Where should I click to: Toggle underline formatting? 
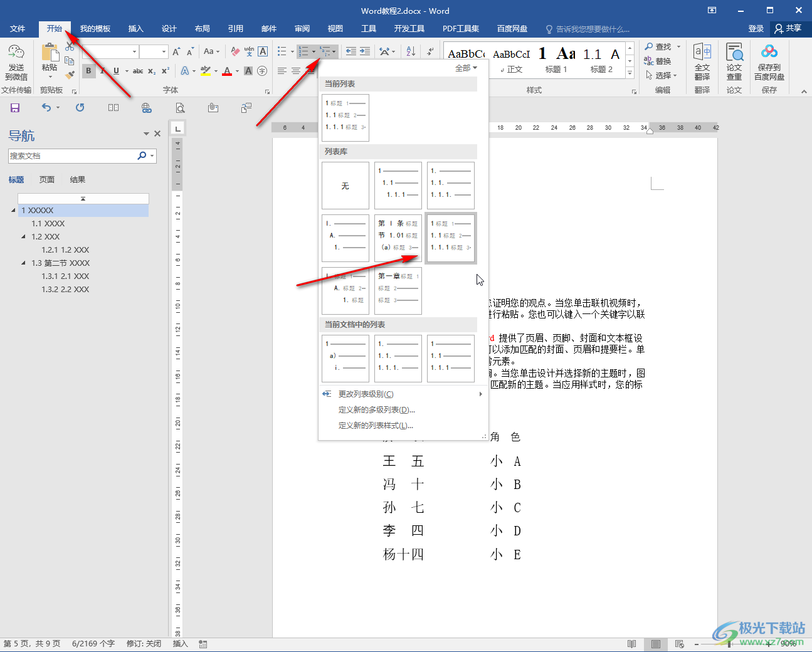[x=116, y=71]
